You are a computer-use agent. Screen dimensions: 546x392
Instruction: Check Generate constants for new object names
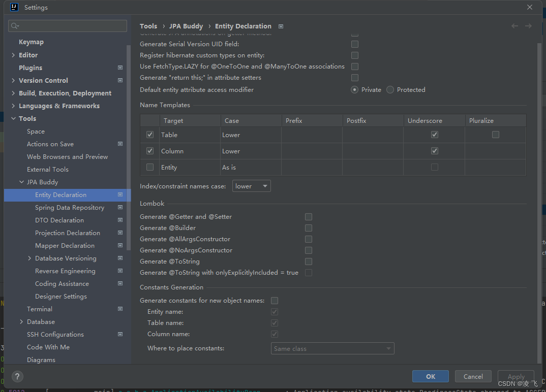pos(275,301)
